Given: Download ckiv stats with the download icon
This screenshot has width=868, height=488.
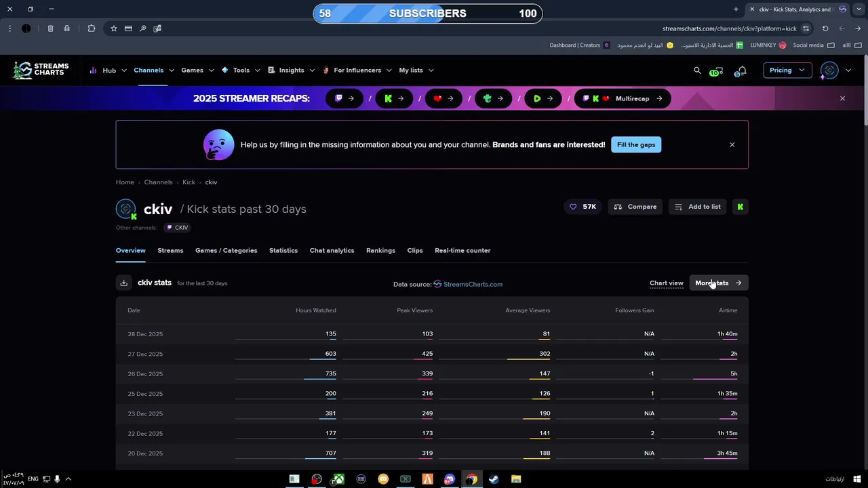Looking at the screenshot, I should coord(123,283).
